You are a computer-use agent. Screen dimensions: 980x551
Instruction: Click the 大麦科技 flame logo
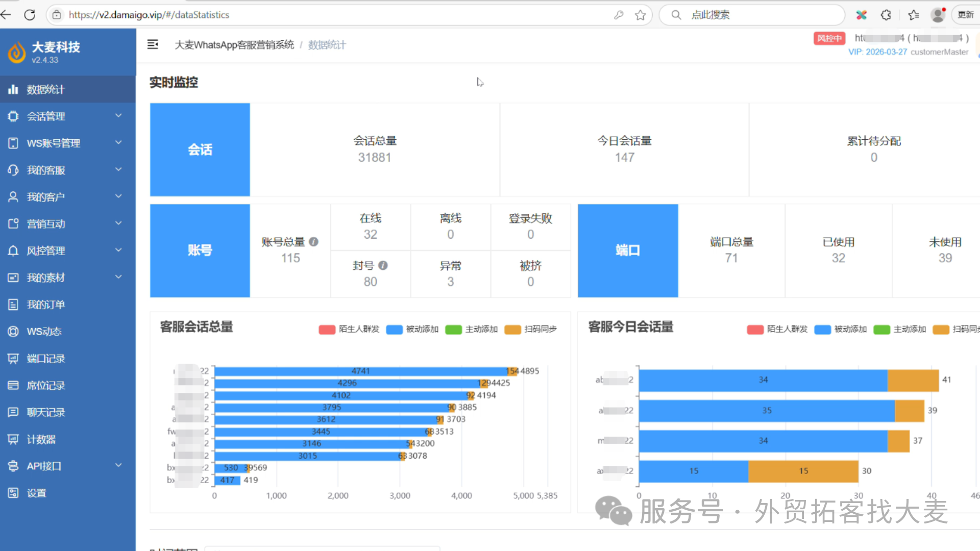pyautogui.click(x=17, y=53)
